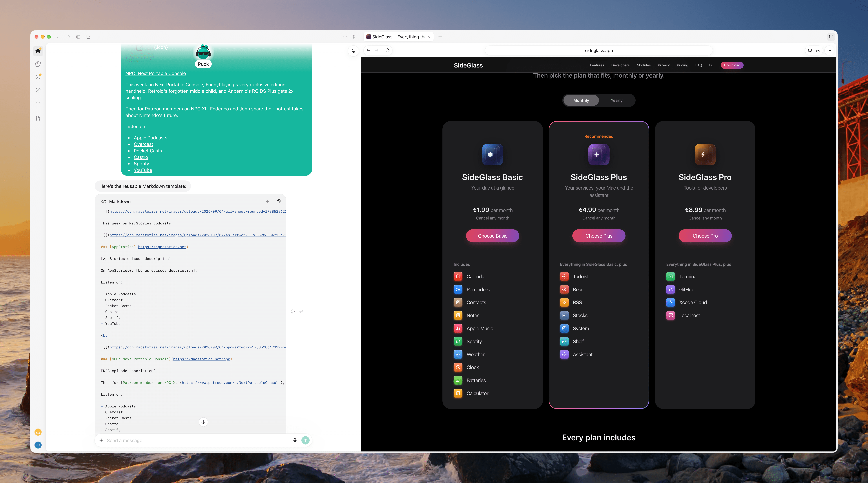Go back in the browser pane
The width and height of the screenshot is (868, 483).
click(368, 51)
